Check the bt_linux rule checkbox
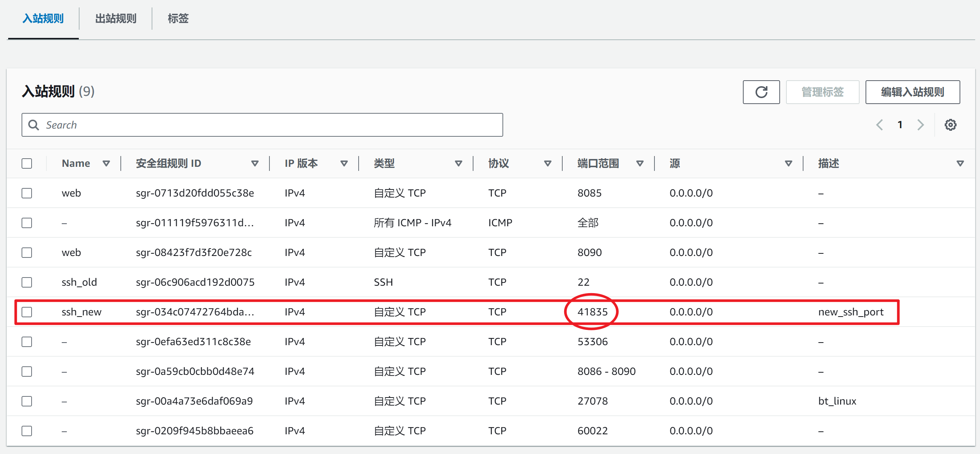 pos(27,401)
